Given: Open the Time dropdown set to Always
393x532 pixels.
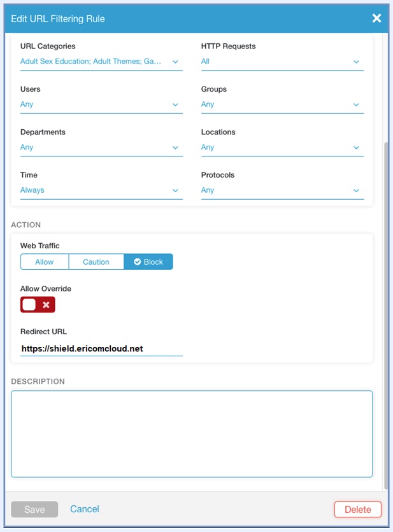Looking at the screenshot, I should 101,190.
